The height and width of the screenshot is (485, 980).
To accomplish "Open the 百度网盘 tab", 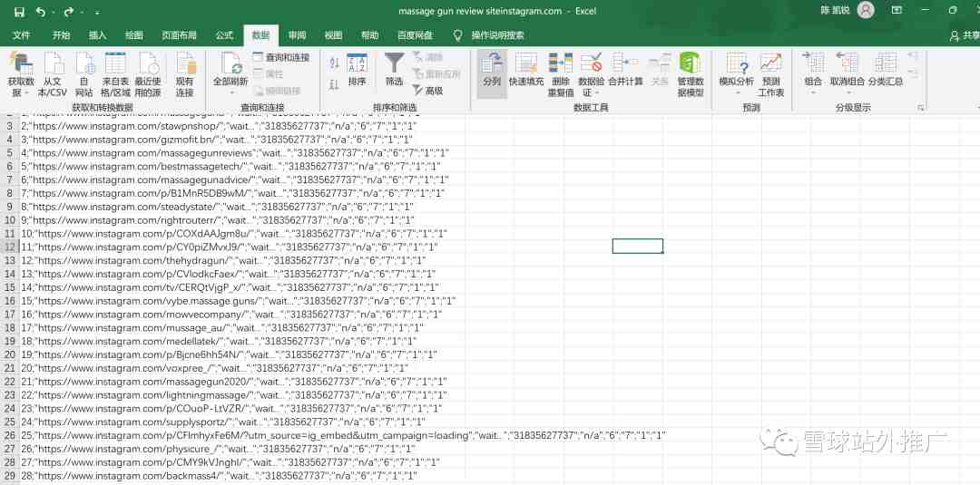I will pyautogui.click(x=415, y=35).
